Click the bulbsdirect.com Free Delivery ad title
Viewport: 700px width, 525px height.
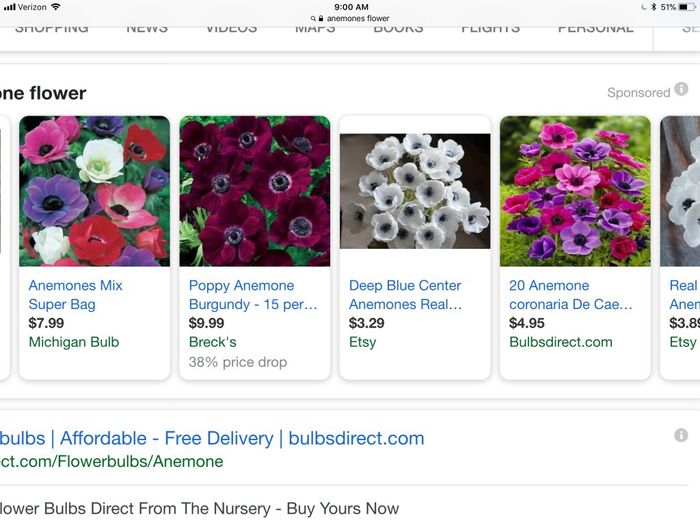(212, 438)
